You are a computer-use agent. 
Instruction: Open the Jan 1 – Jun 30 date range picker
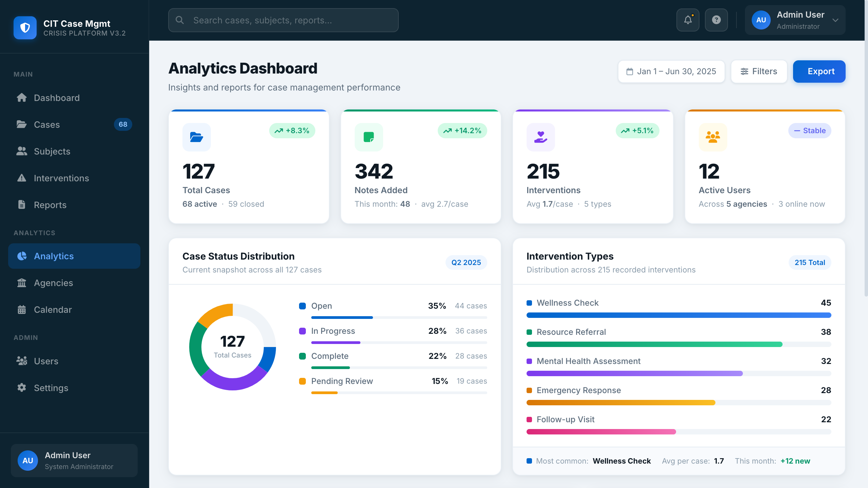pos(671,71)
